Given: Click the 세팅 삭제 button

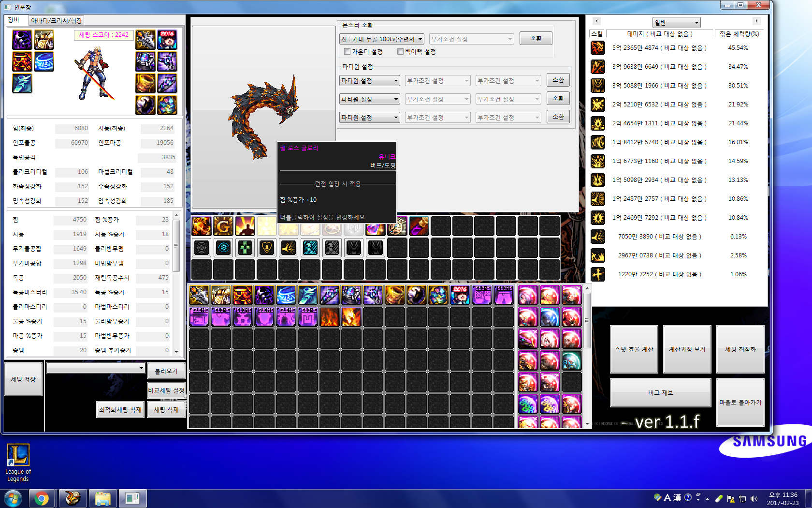Looking at the screenshot, I should 166,410.
